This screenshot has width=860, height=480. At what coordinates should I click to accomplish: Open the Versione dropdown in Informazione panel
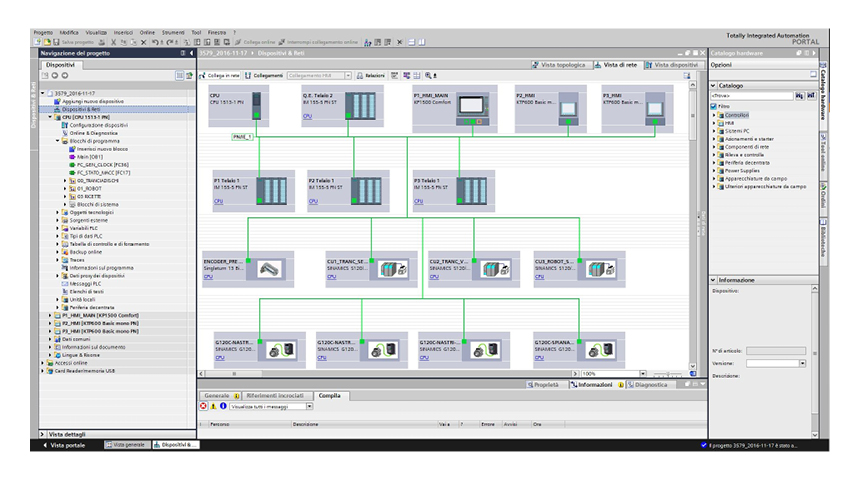802,363
